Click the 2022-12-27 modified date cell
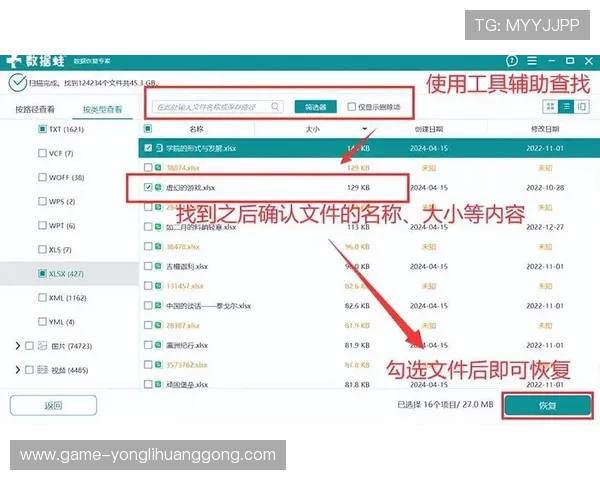 (545, 227)
